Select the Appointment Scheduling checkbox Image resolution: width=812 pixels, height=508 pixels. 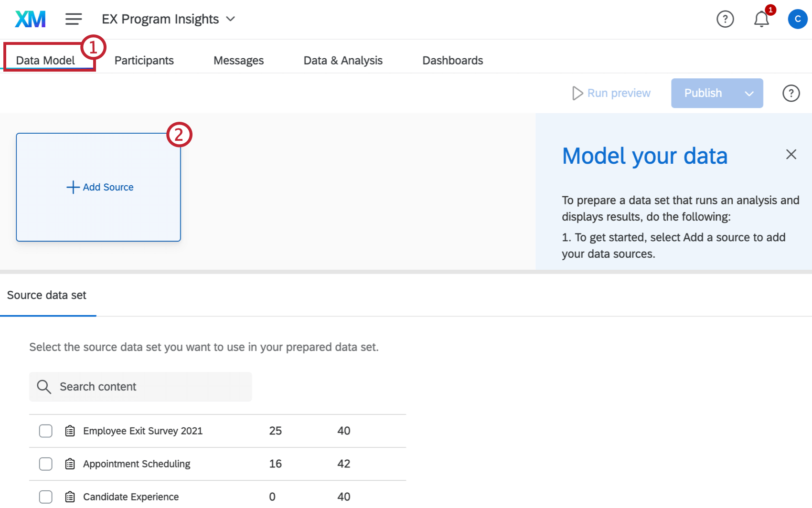click(x=46, y=464)
